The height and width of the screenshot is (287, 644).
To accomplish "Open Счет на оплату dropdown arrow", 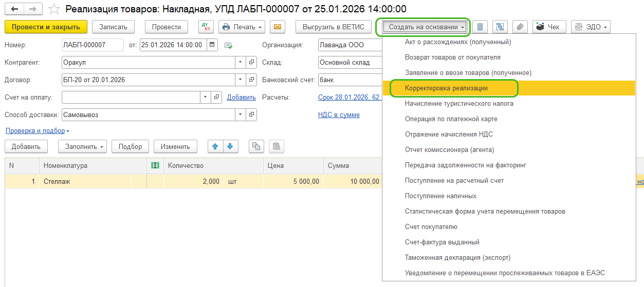I will (206, 97).
